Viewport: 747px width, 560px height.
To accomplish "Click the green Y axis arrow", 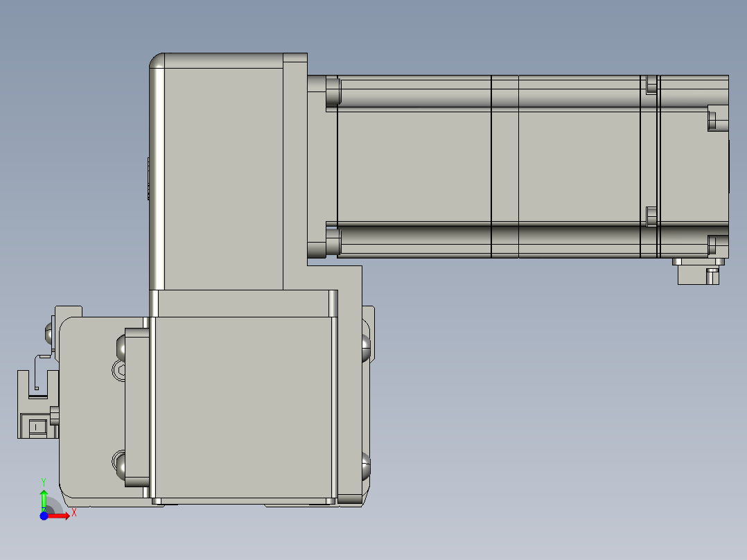I will (x=44, y=499).
